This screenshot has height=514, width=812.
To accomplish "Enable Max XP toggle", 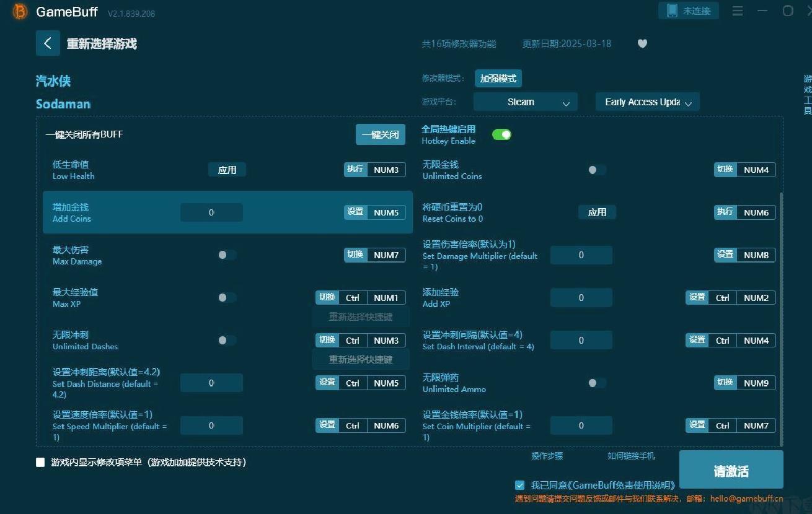I will [227, 297].
